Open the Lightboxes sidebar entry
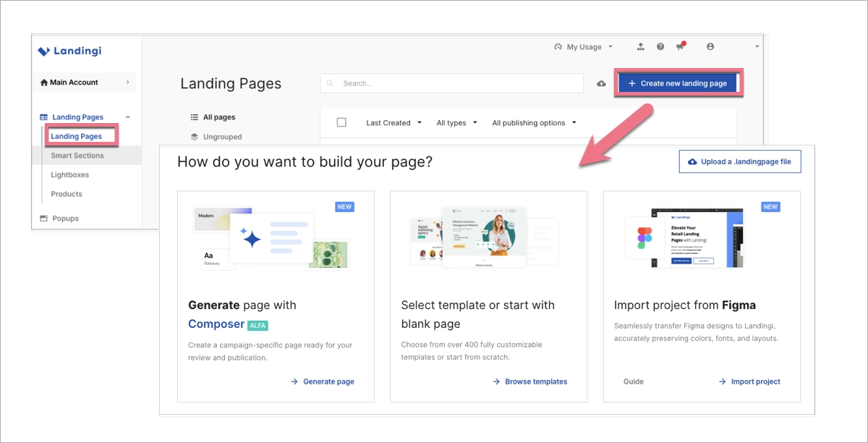This screenshot has width=868, height=443. pos(69,174)
